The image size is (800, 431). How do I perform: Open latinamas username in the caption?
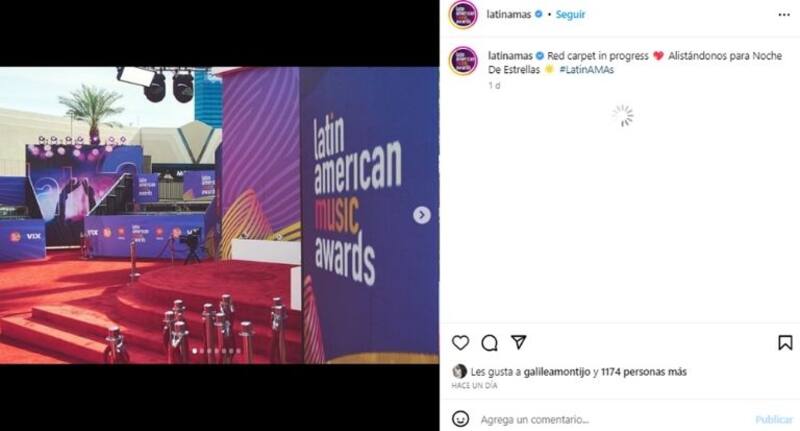point(510,56)
